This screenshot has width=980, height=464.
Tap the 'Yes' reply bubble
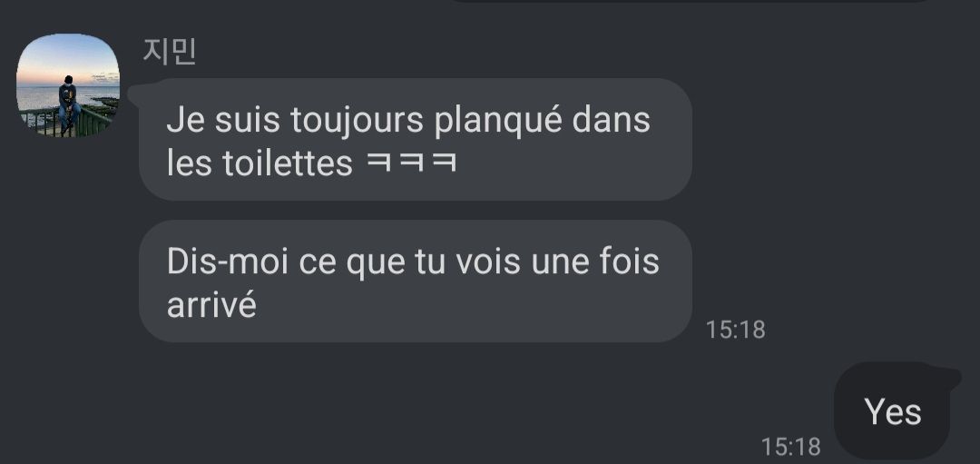click(x=893, y=410)
